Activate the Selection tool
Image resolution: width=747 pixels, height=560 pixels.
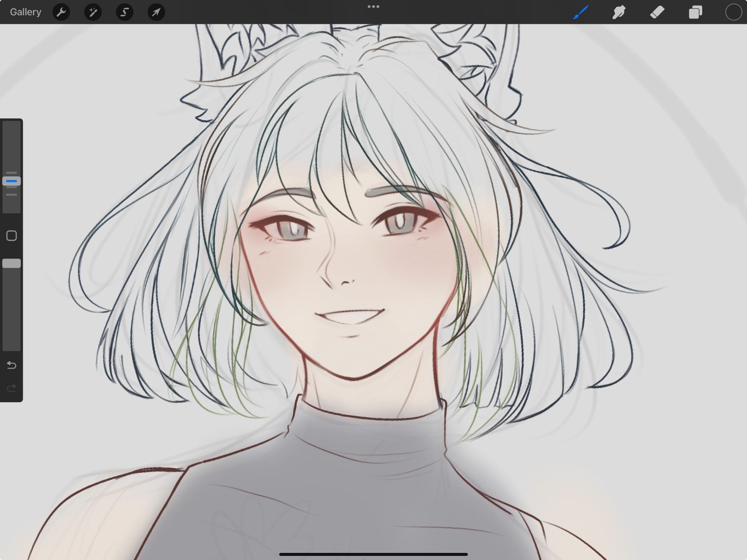pyautogui.click(x=124, y=12)
